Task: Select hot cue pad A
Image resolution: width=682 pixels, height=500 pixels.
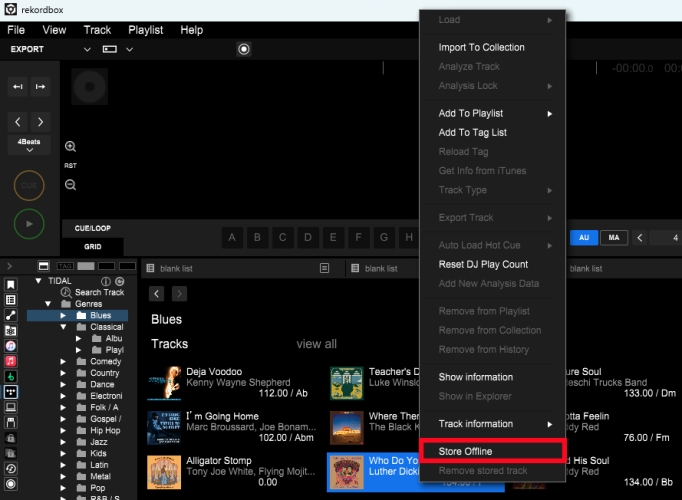Action: (232, 237)
